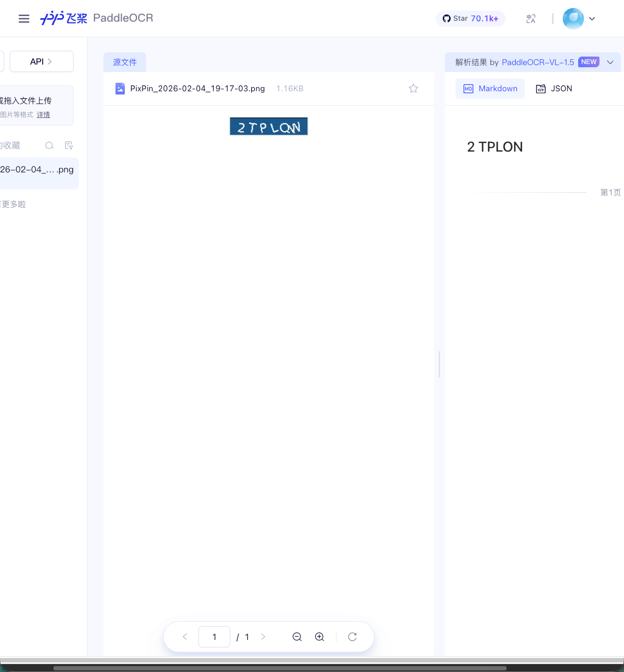This screenshot has height=672, width=624.
Task: Click the file name PixPin_2026-02-04_19-17-03.png
Action: (197, 89)
